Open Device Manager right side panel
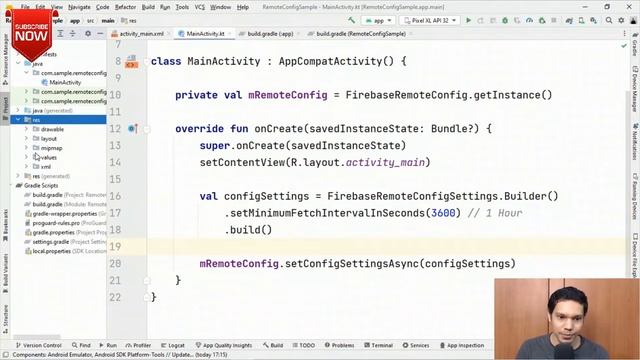 tap(635, 89)
